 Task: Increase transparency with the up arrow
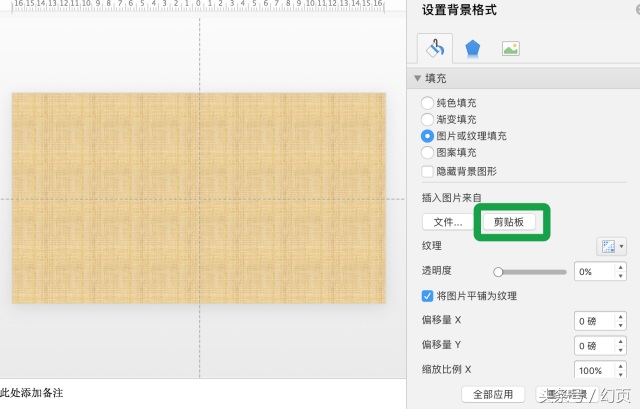click(620, 267)
